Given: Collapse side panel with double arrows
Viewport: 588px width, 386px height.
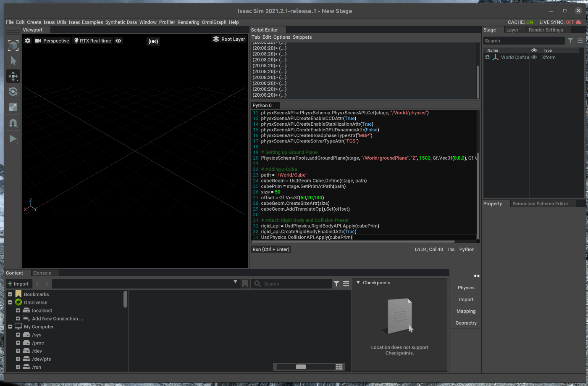Looking at the screenshot, I should (x=476, y=276).
